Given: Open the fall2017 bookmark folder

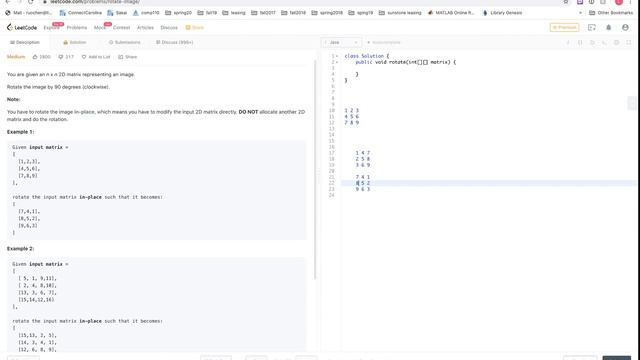Looking at the screenshot, I should (x=263, y=13).
